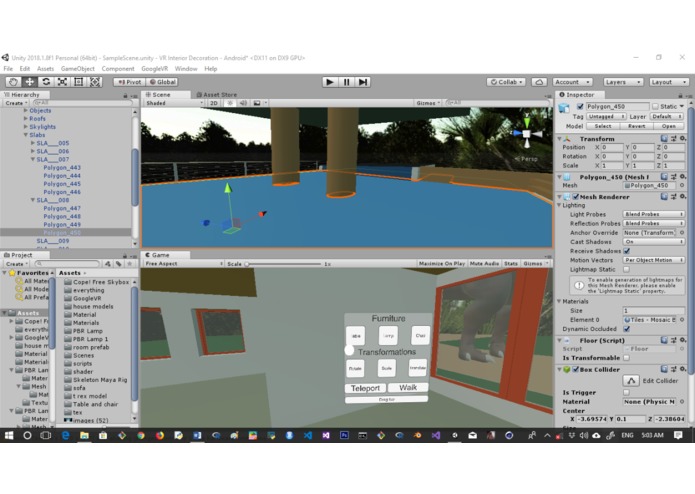Open the Shaded draw mode dropdown
695x494 pixels.
(x=174, y=103)
